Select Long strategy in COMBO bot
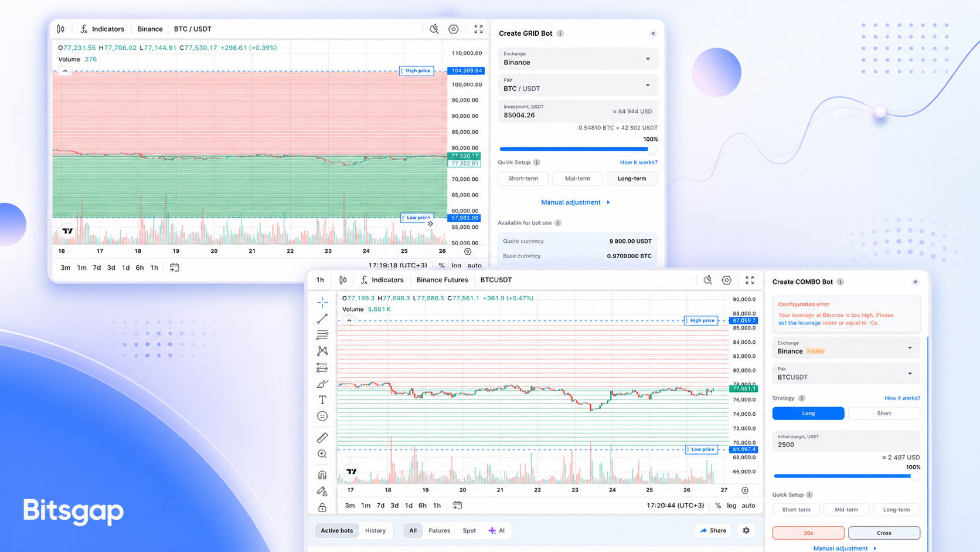 point(808,414)
